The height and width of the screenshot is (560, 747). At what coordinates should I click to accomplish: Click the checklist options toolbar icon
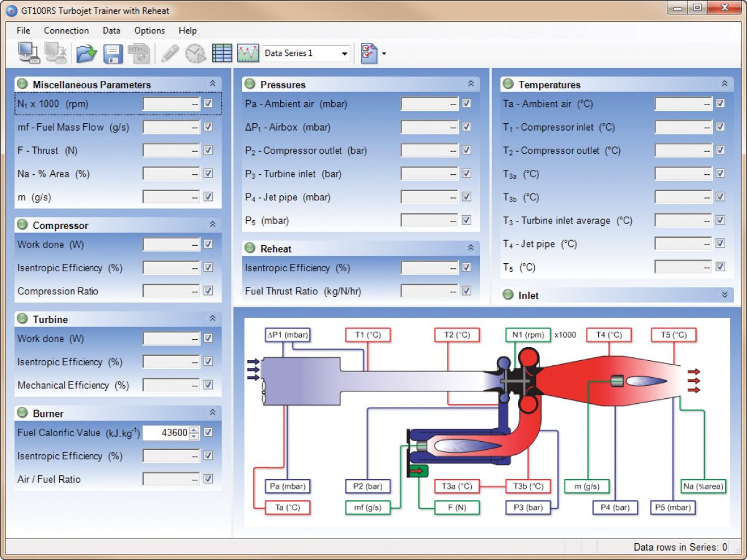coord(369,54)
